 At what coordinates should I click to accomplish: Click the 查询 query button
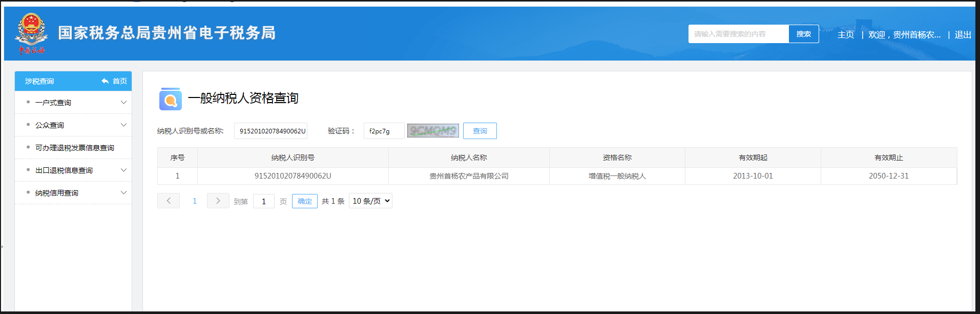(x=479, y=131)
